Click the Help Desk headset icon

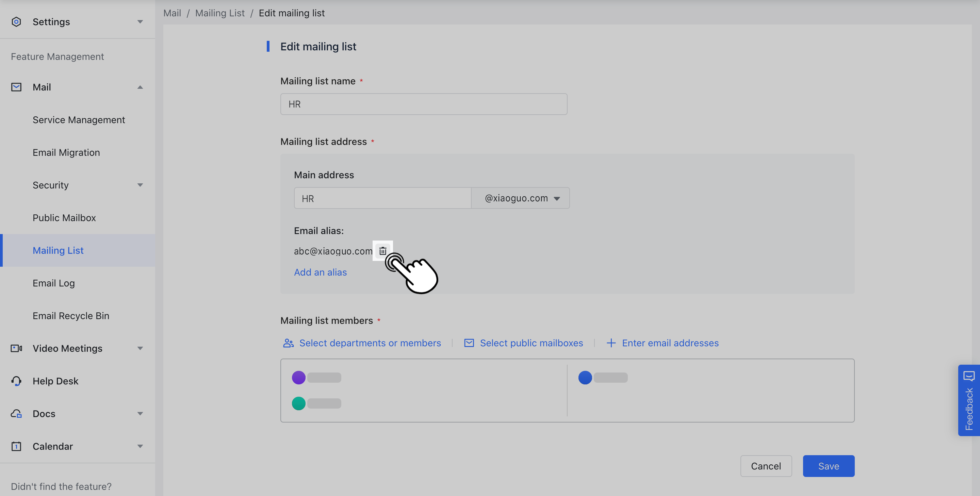click(x=16, y=381)
